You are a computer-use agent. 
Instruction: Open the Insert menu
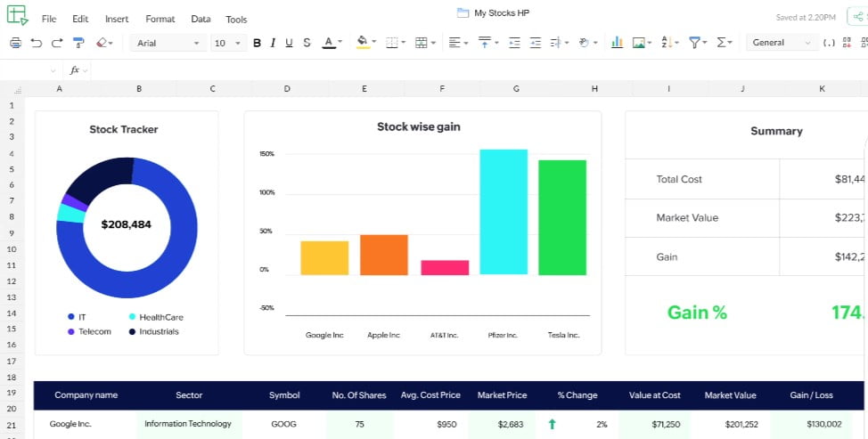(117, 19)
